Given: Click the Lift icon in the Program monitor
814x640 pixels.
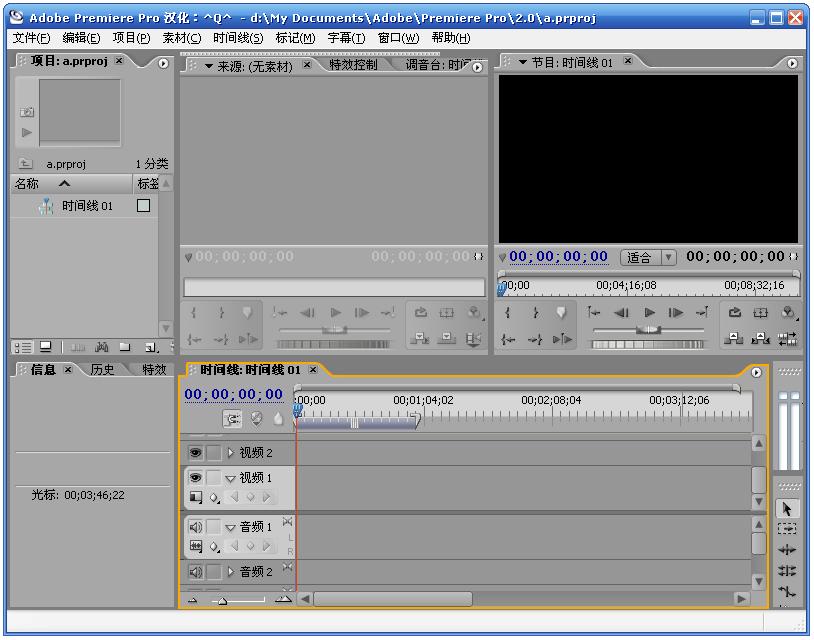Looking at the screenshot, I should [733, 339].
